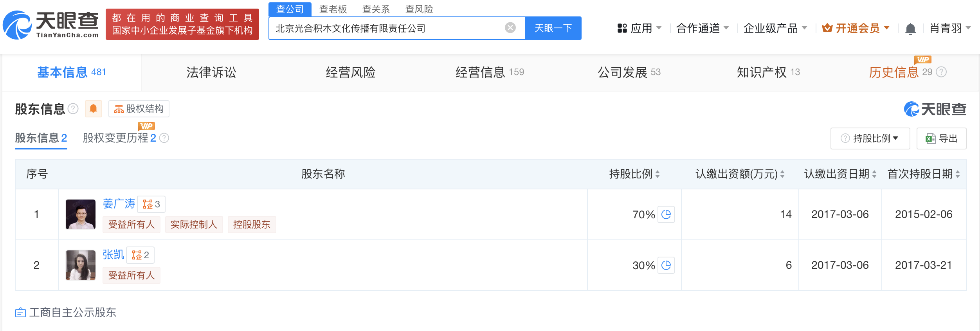Click the 天眼一下 search button
Viewport: 980px width, 331px height.
[x=553, y=28]
